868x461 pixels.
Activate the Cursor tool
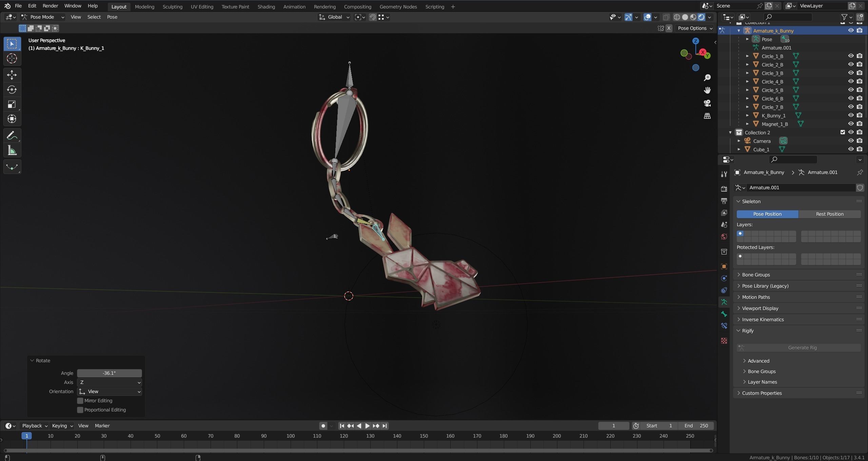point(12,58)
